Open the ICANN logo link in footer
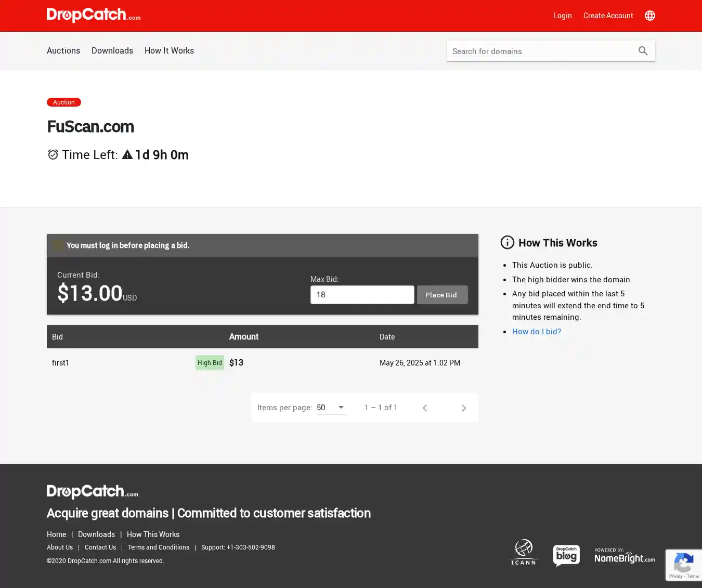Screen dimensions: 702x588 (x=523, y=552)
